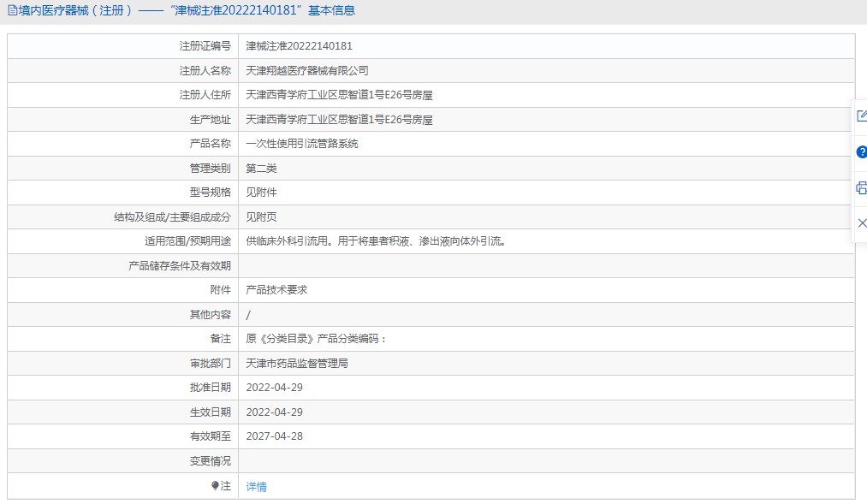Click the 见附件 value in 型号规格 row

[261, 193]
